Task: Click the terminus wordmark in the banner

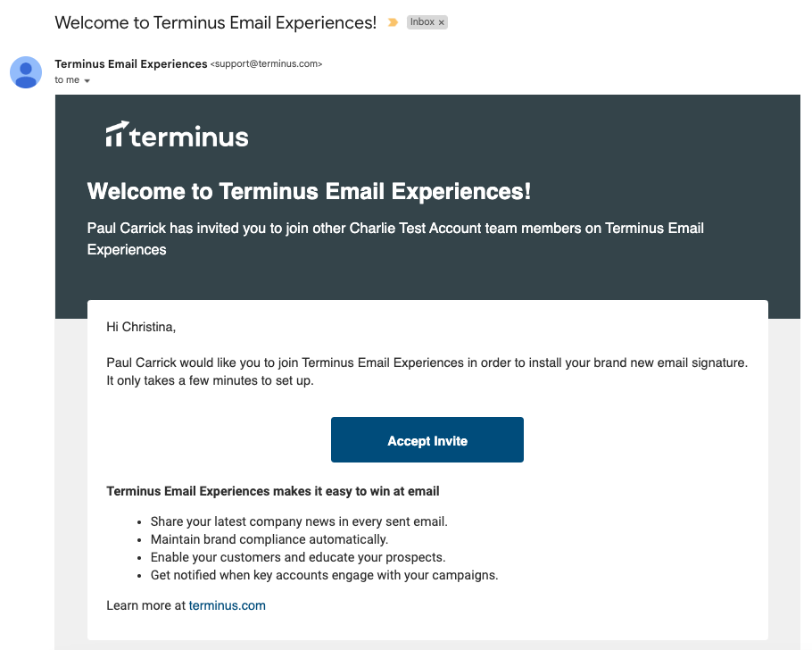Action: [189, 137]
